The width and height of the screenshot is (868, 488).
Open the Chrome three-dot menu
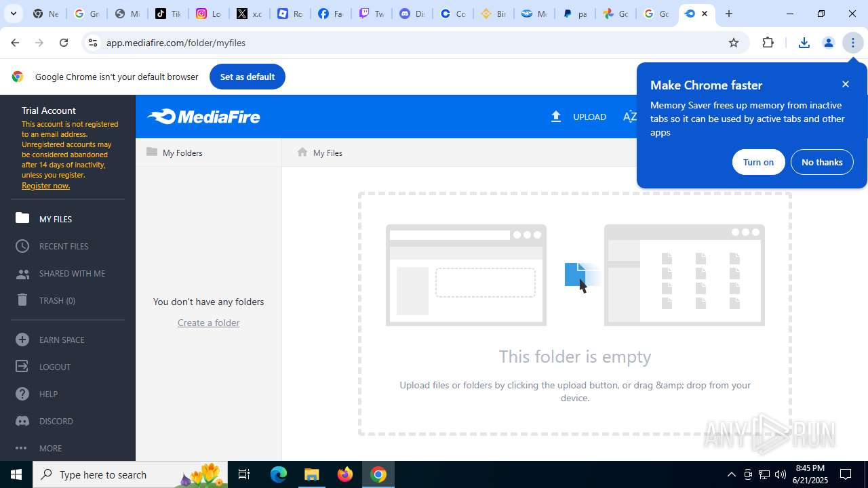[852, 43]
